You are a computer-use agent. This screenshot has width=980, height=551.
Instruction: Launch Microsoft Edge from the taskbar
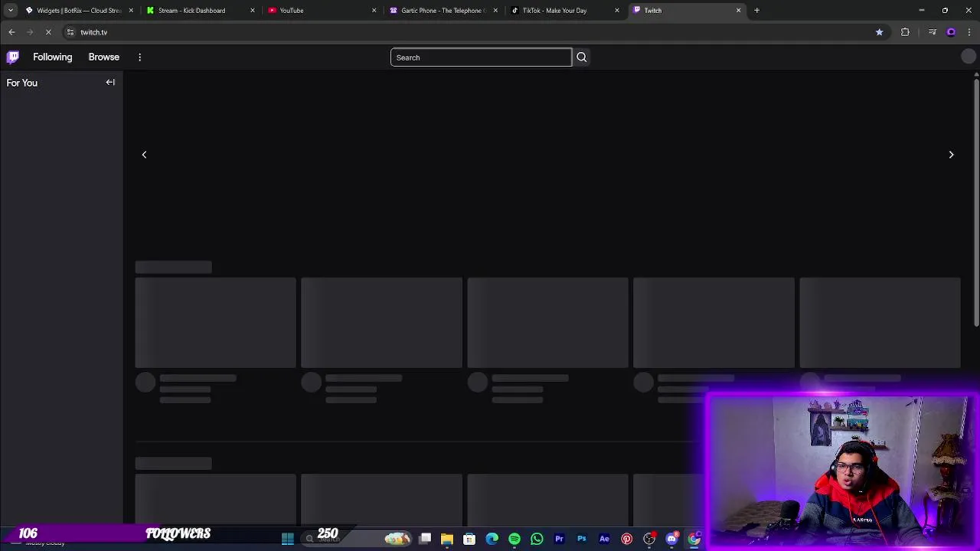tap(492, 539)
